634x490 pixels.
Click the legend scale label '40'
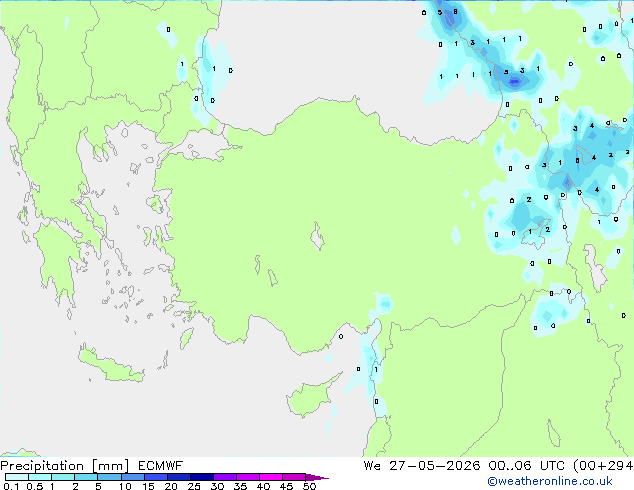263,486
